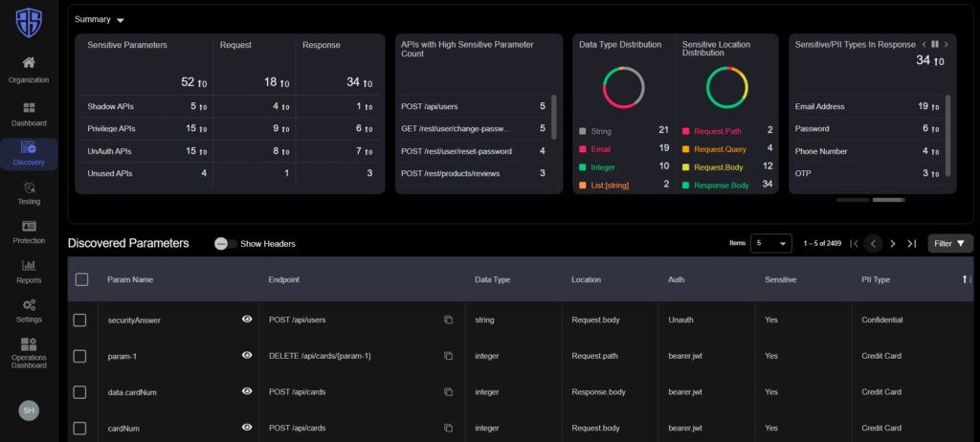Screen dimensions: 980x442
Task: Click the gray String legend swatch
Action: (x=583, y=131)
